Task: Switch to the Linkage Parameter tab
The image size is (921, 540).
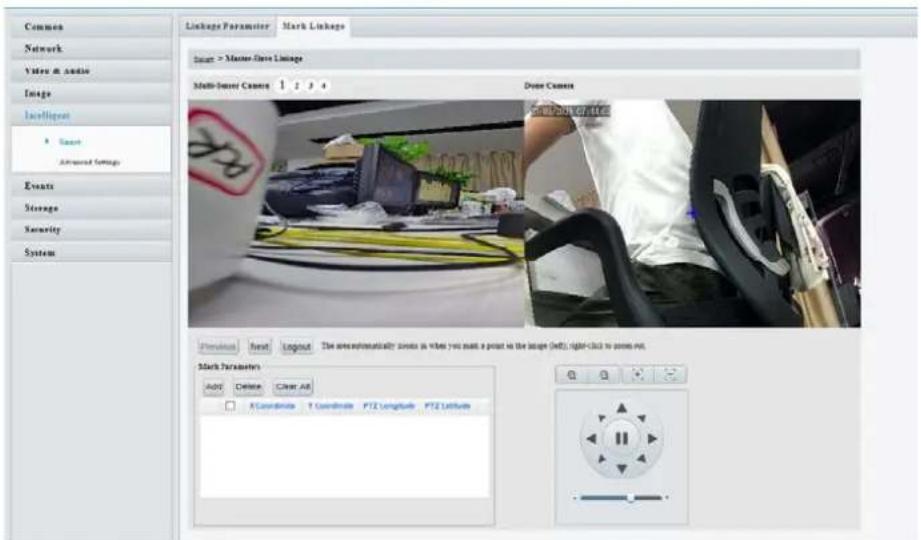Action: tap(227, 26)
